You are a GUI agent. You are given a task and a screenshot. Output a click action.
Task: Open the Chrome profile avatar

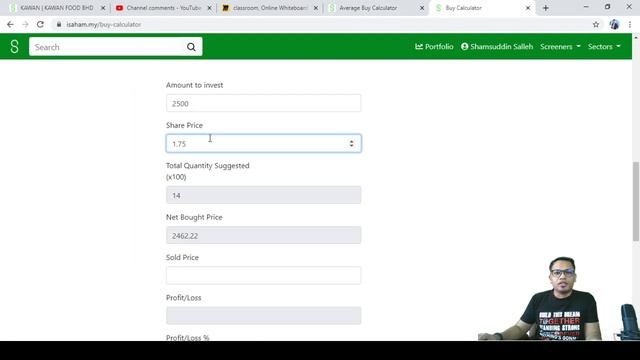(614, 24)
